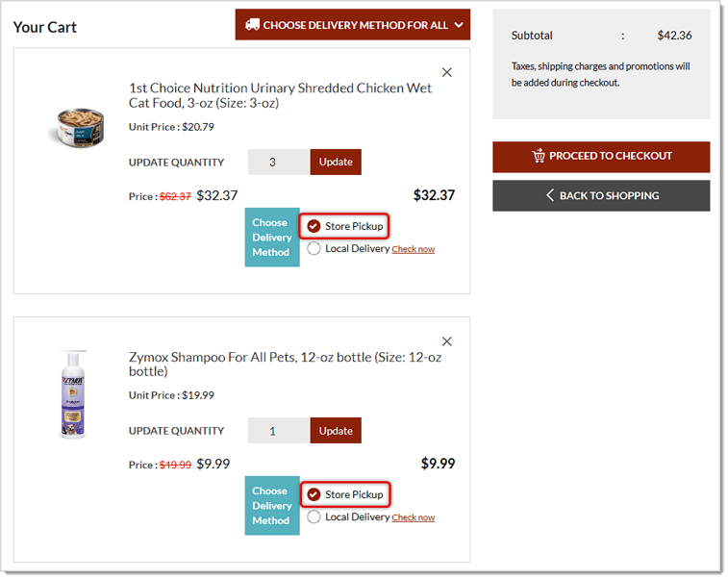Viewport: 728px width, 579px height.
Task: Go Back to Shopping label
Action: point(609,196)
